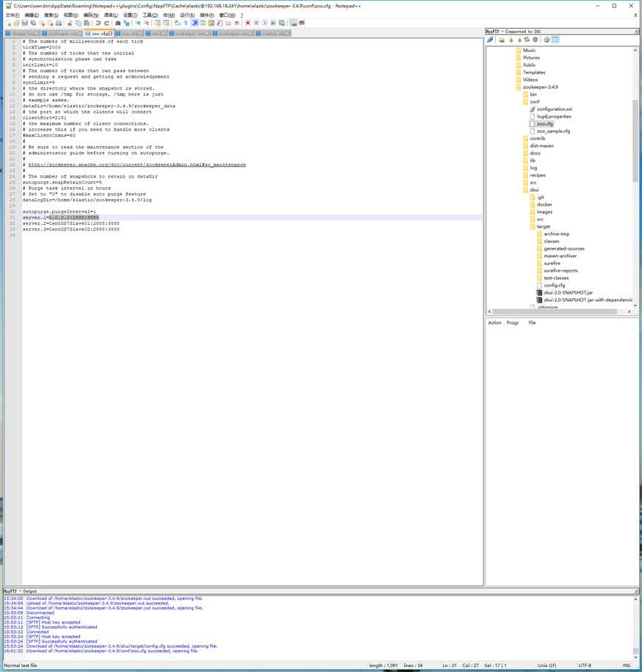The height and width of the screenshot is (672, 642).
Task: Select the zookeeper-3.4.9 folder in tree
Action: click(540, 87)
